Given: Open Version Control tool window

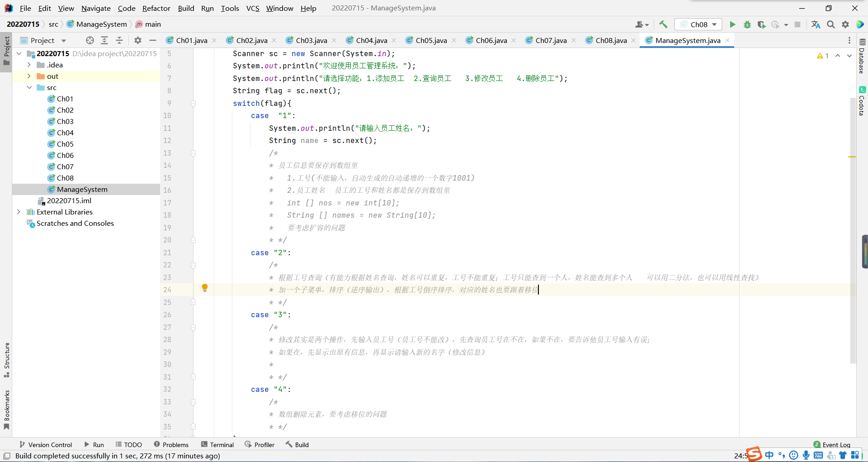Looking at the screenshot, I should point(46,445).
